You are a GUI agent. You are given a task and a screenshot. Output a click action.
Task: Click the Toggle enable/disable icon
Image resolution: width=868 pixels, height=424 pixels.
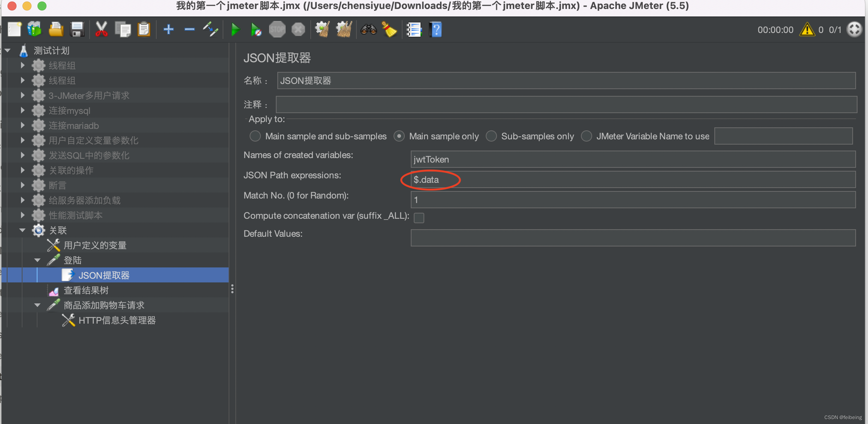tap(211, 29)
